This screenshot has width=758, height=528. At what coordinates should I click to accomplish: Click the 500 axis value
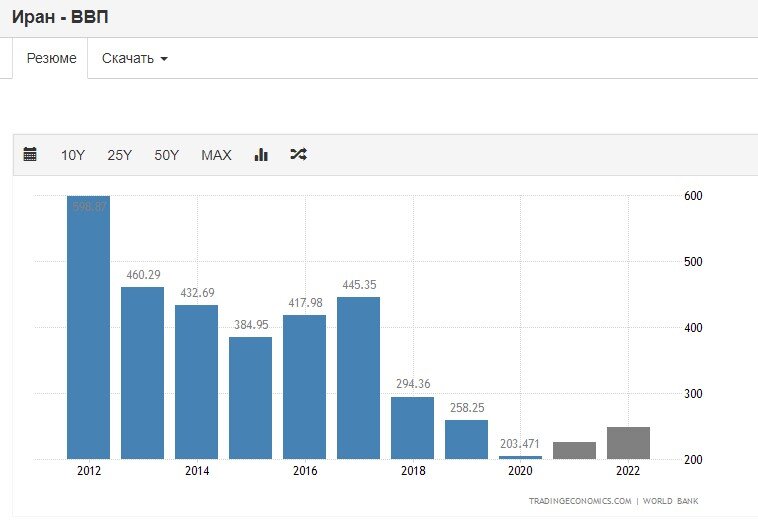(x=693, y=262)
